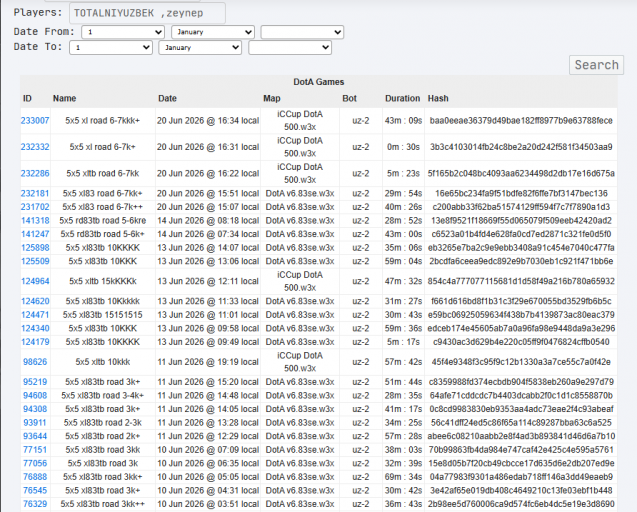Open the Date From day dropdown
Image resolution: width=637 pixels, height=512 pixels.
click(x=123, y=32)
